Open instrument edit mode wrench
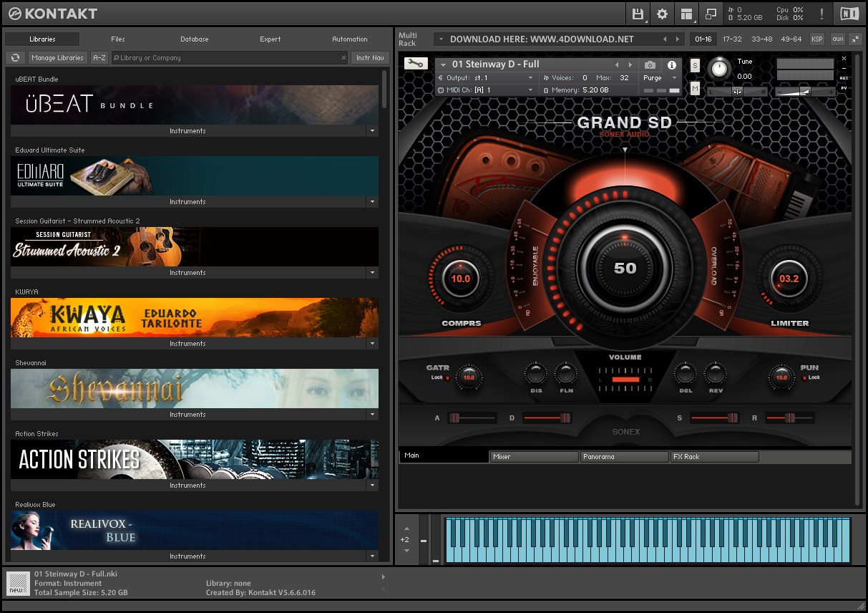Screen dimensions: 868x613 (414, 64)
